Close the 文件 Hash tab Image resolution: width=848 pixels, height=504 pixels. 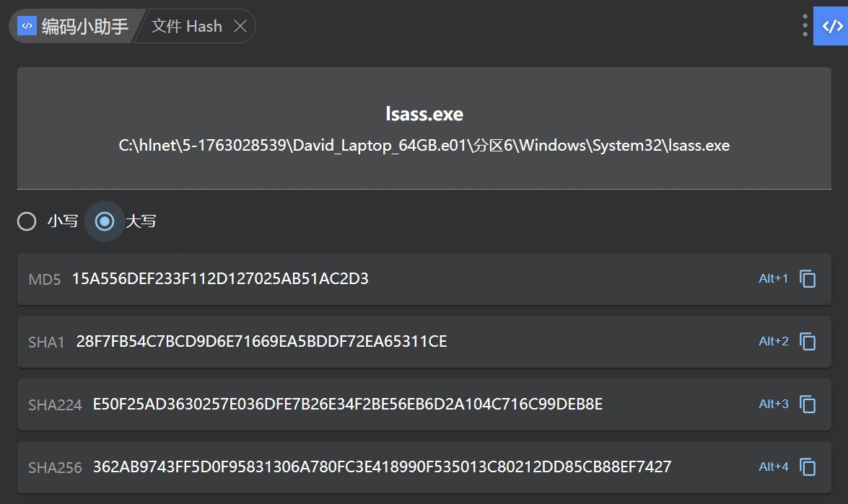pyautogui.click(x=241, y=26)
